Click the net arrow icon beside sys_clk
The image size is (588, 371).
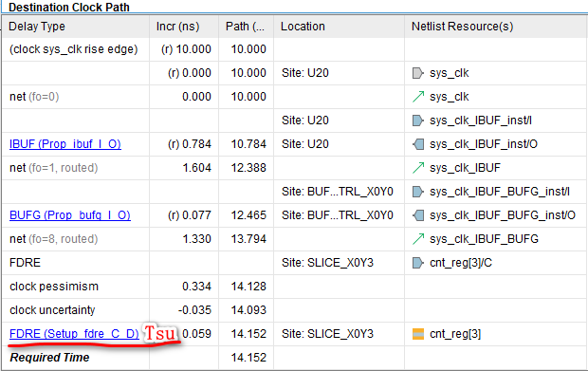(418, 97)
